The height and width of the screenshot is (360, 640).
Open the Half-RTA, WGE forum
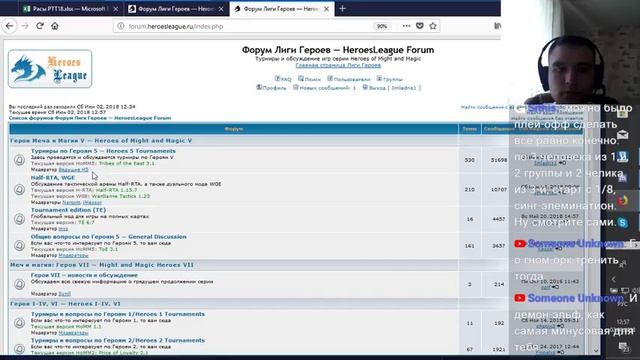[x=53, y=178]
